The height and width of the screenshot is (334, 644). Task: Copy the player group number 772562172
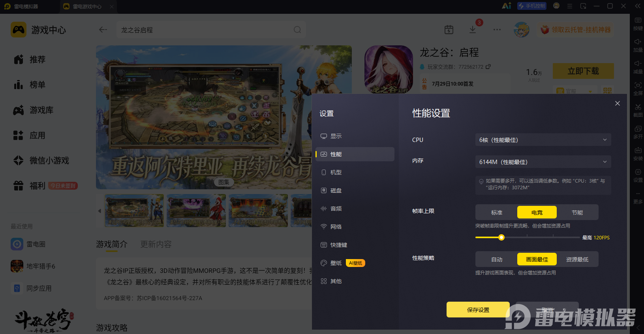point(488,67)
